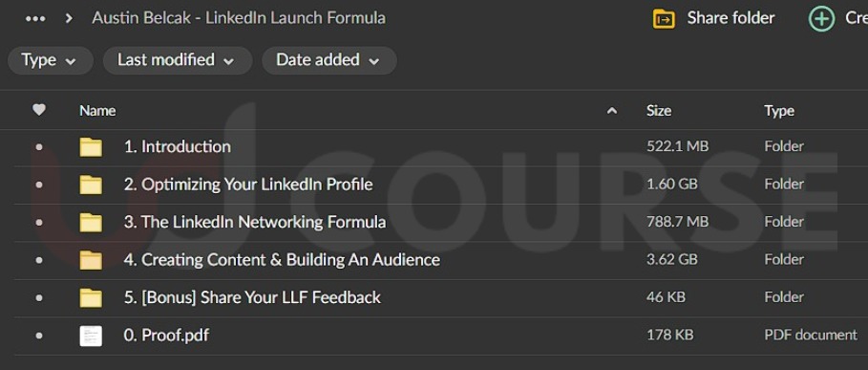Image resolution: width=868 pixels, height=370 pixels.
Task: Toggle favorite dot for 4. Creating Content row
Action: 39,260
